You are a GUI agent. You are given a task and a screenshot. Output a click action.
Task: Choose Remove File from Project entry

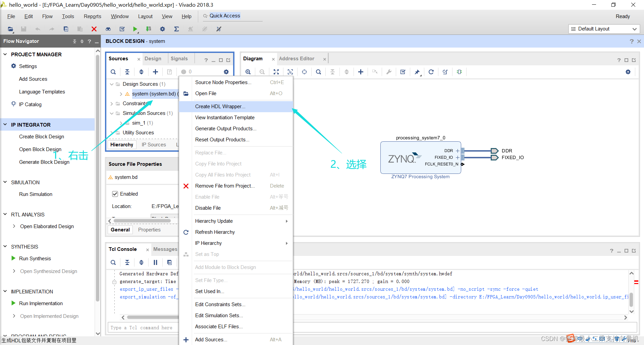pyautogui.click(x=236, y=186)
